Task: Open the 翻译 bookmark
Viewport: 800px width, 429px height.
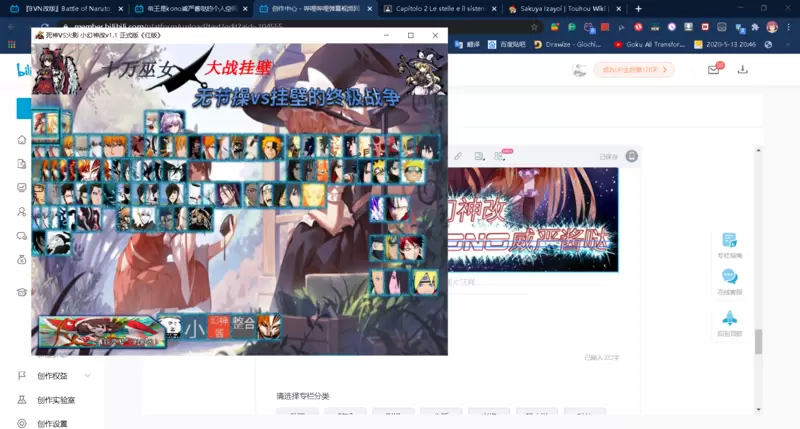Action: (467, 44)
